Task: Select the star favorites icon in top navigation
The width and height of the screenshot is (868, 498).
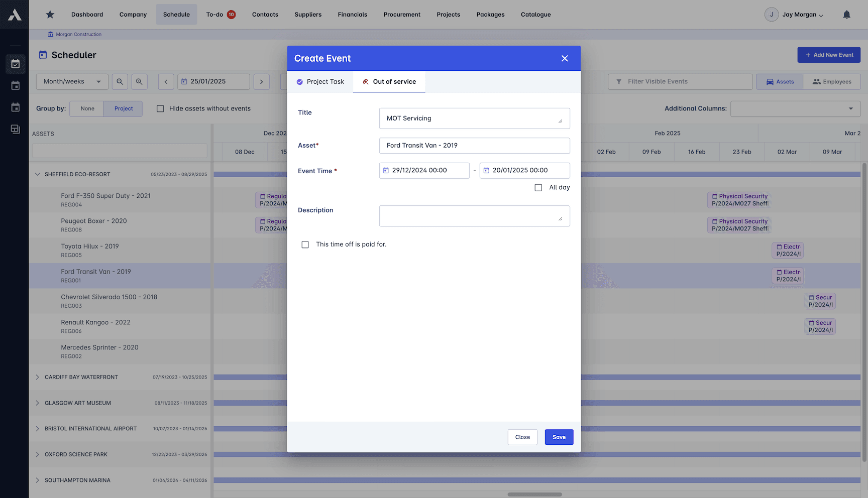Action: 50,15
